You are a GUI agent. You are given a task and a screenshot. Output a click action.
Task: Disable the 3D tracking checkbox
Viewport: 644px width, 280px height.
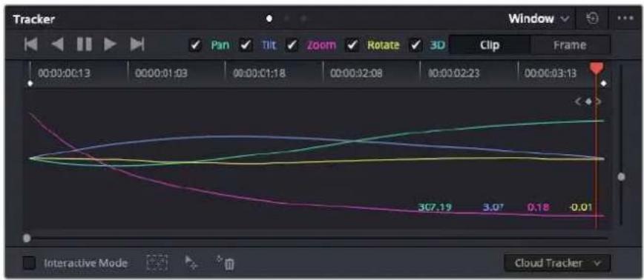(x=415, y=45)
